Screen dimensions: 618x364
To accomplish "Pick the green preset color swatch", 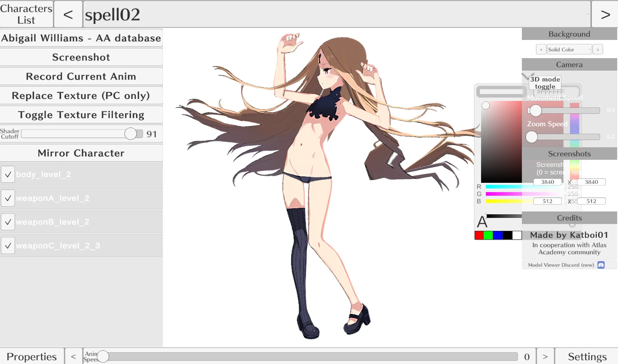I will 488,235.
